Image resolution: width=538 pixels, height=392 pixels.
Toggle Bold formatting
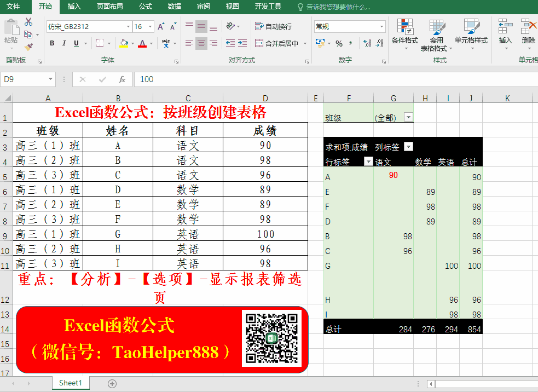tap(52, 43)
